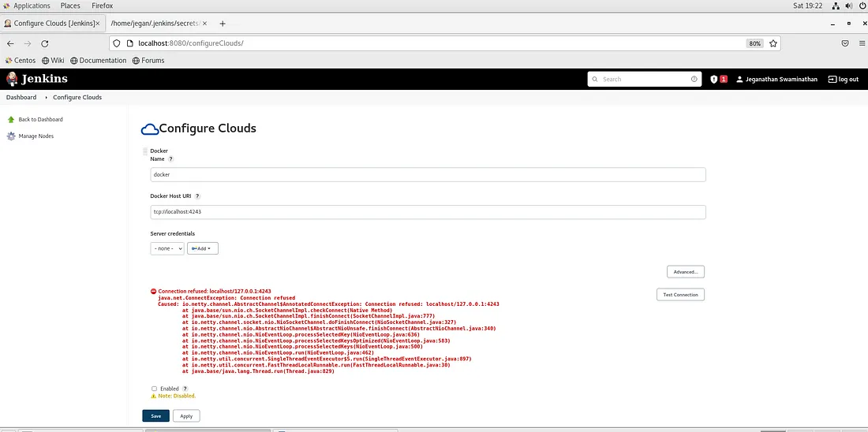Open the Firefox menu in top panel
This screenshot has height=432, width=868.
(x=102, y=6)
